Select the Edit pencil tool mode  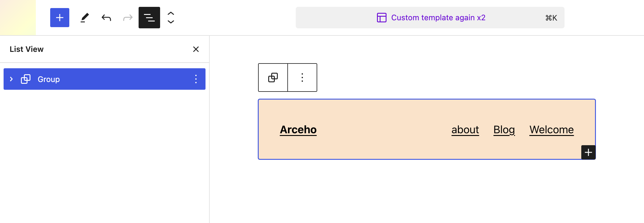pos(85,18)
